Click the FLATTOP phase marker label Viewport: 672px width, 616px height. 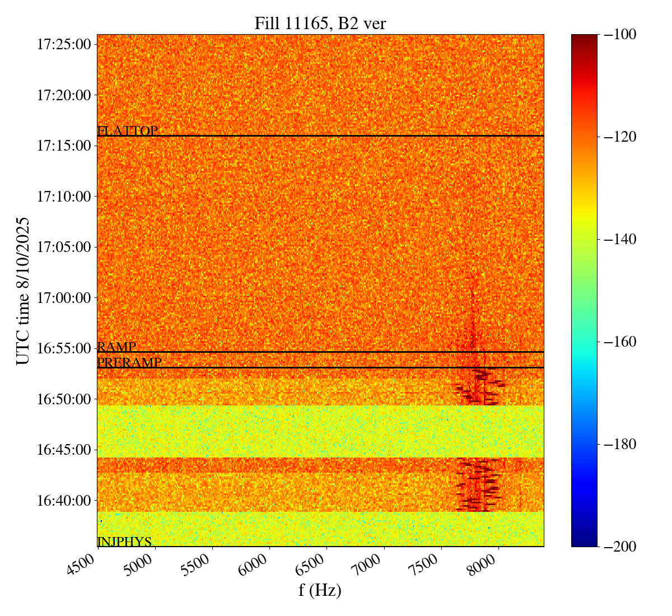128,131
